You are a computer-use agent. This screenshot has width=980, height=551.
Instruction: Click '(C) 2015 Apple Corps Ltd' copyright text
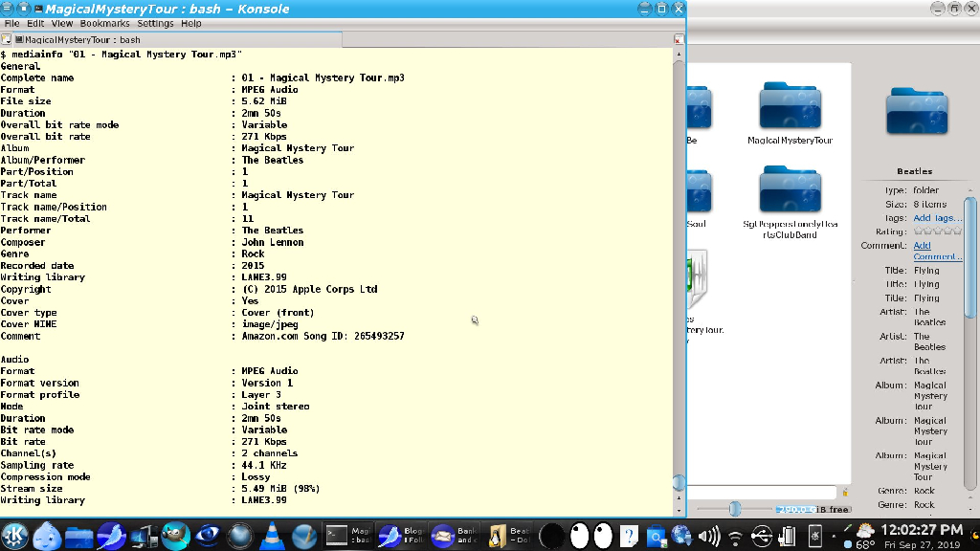click(309, 289)
